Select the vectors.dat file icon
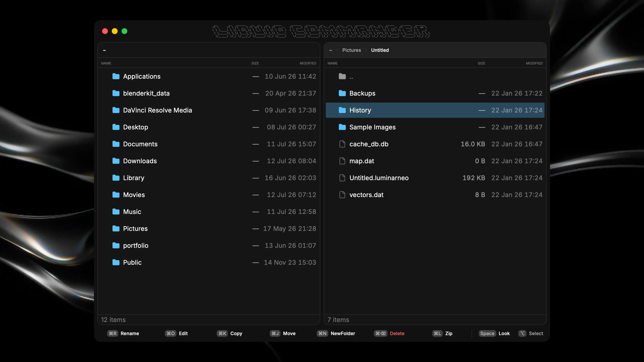Screen dimensions: 644x362 tap(342, 195)
